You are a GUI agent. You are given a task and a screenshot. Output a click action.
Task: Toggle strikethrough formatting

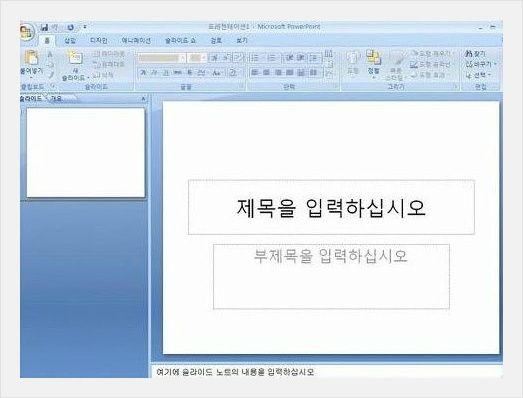pyautogui.click(x=177, y=72)
